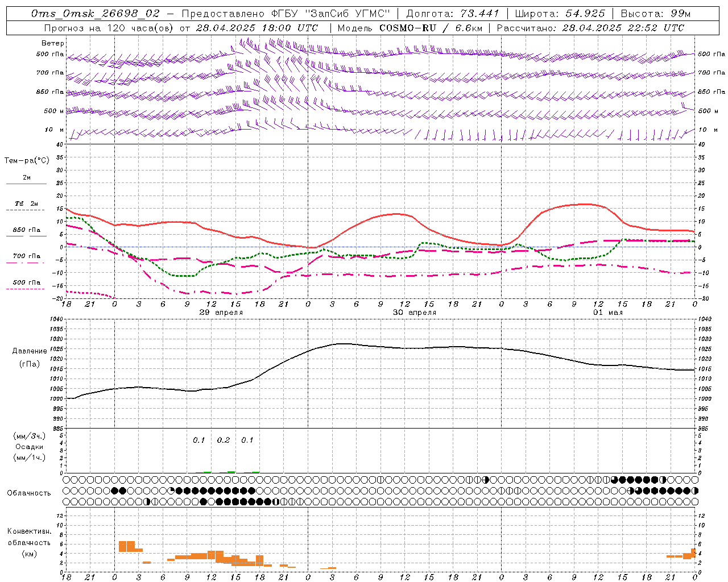This screenshot has width=728, height=582.
Task: Click the 0.2 precipitation value
Action: (x=224, y=440)
